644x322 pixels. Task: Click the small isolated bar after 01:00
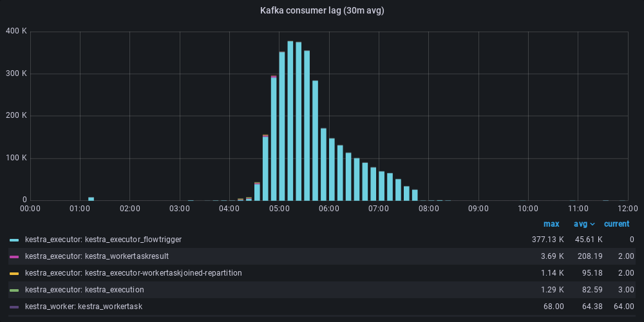(91, 198)
